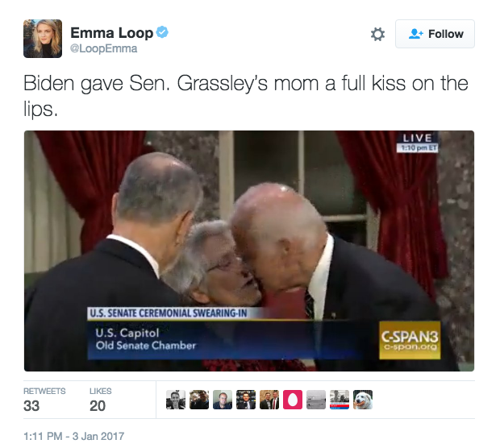Click the @LoopEmma handle

(103, 48)
